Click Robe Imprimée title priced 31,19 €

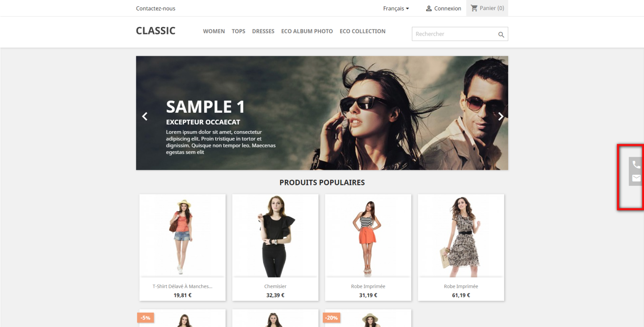point(368,286)
